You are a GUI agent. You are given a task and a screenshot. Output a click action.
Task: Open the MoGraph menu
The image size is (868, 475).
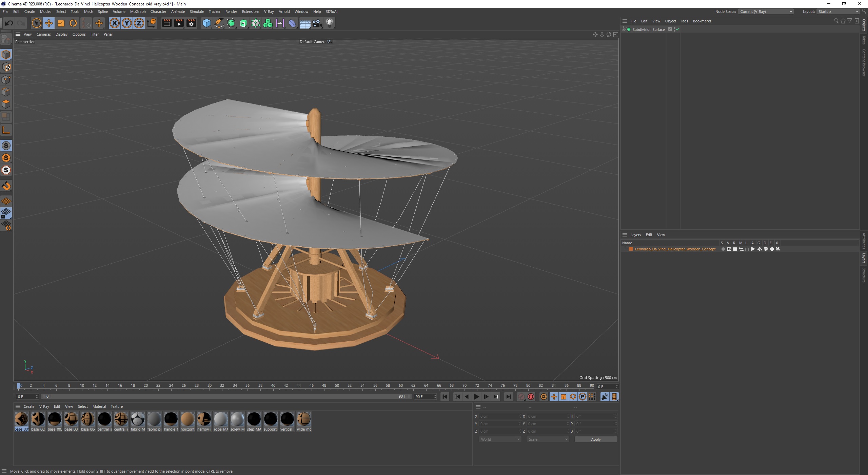138,12
